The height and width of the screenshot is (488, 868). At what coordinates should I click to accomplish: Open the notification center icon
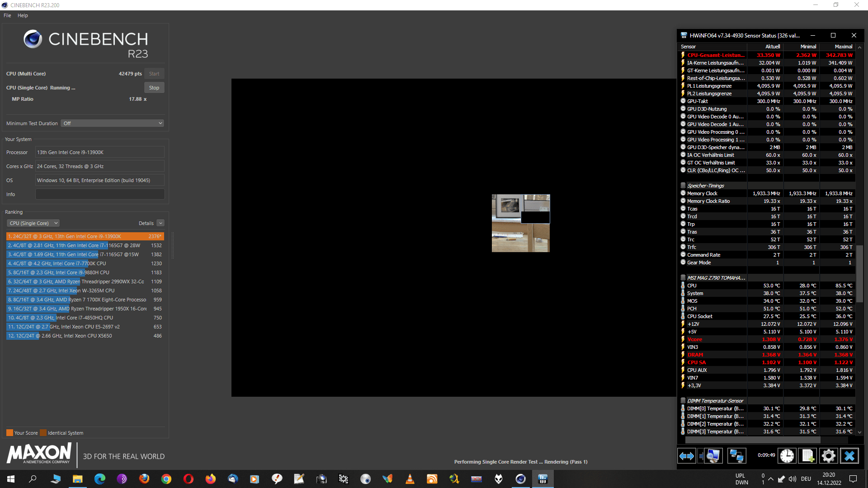[853, 479]
